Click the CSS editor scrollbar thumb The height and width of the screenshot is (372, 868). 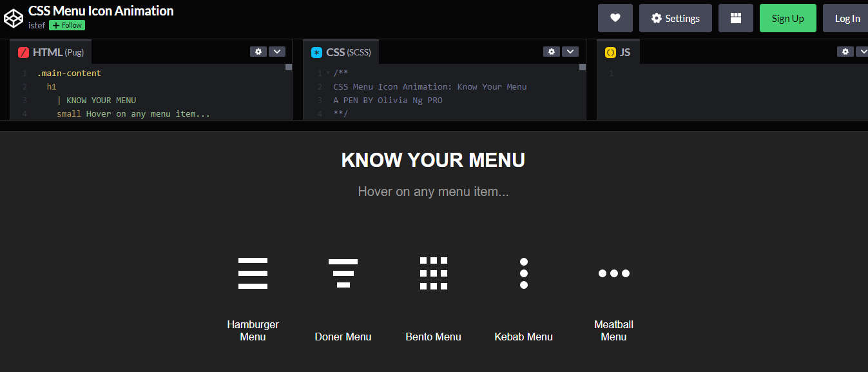coord(583,67)
